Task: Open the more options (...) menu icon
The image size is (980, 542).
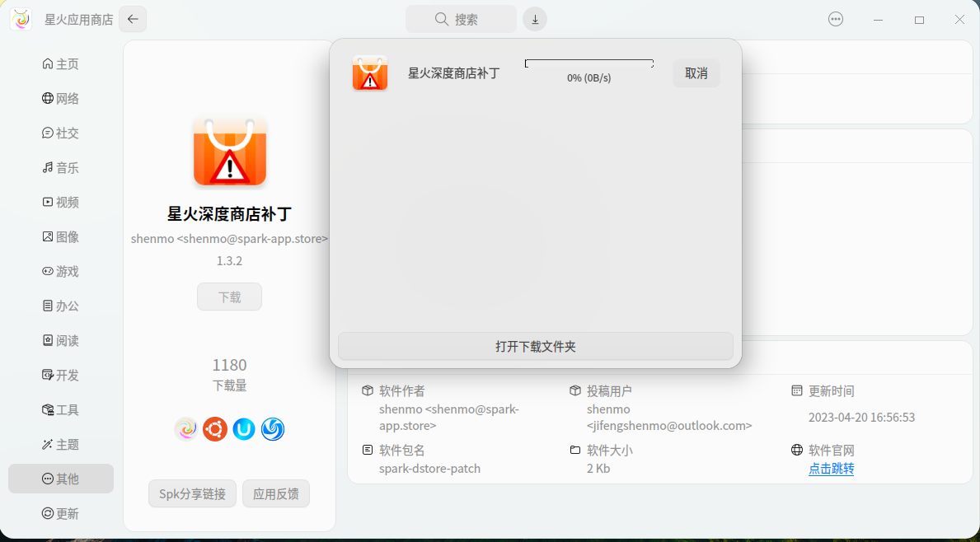Action: [x=836, y=19]
